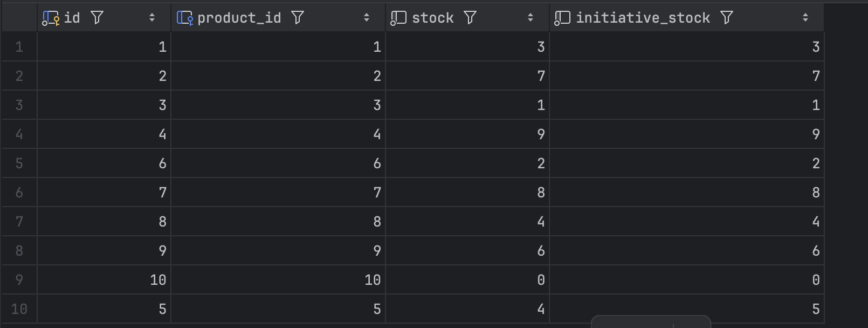Click stock cell with value 7

tap(467, 76)
